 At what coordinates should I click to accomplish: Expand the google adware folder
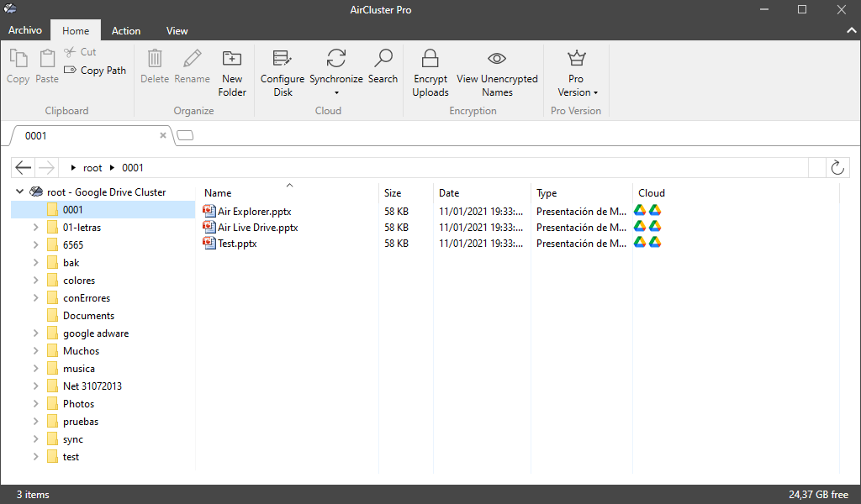[x=35, y=333]
